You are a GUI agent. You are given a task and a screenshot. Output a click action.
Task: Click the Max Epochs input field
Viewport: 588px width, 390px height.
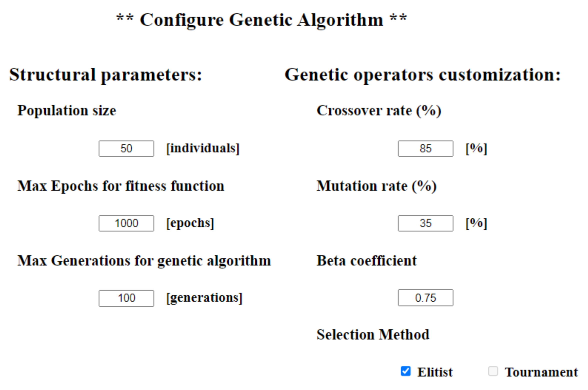(x=126, y=223)
